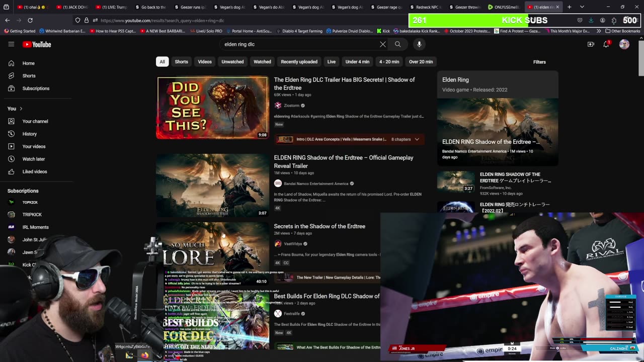Screen dimensions: 644x362
Task: Open the search Filters panel
Action: coord(539,62)
